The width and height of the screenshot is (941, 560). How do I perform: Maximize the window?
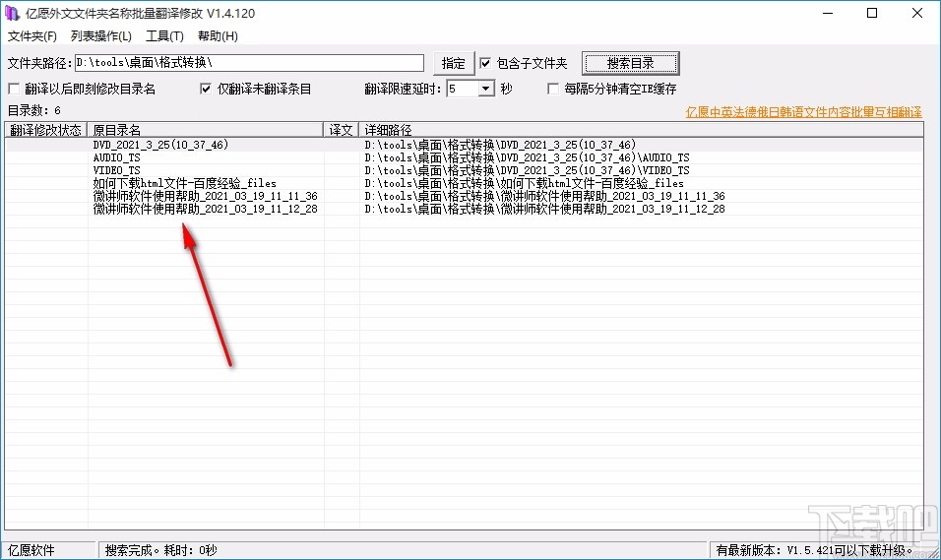click(872, 13)
